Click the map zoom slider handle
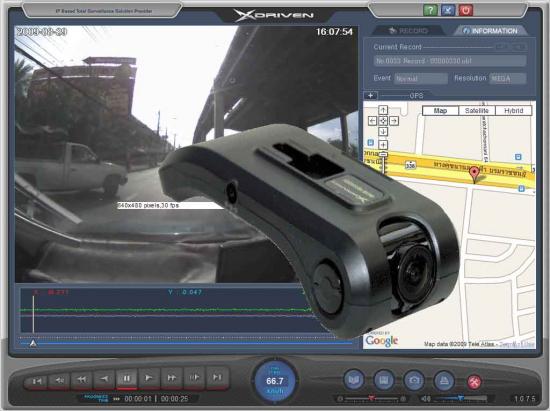Viewport: 550px width, 411px height. (x=383, y=154)
